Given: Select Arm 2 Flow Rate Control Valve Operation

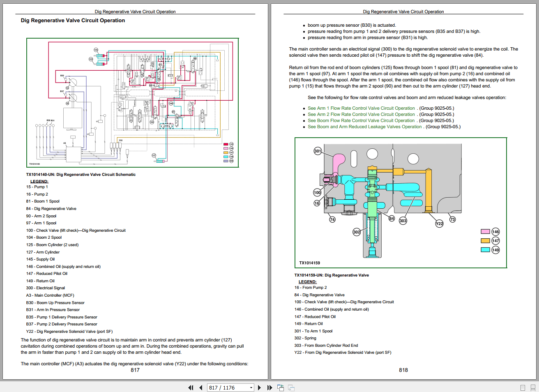Looking at the screenshot, I should tap(361, 114).
